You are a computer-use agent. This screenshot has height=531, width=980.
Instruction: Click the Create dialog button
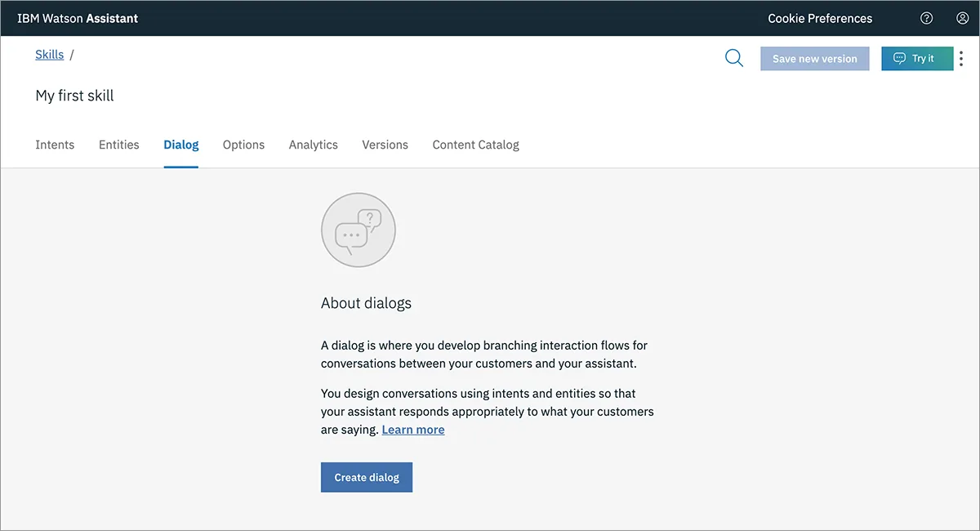coord(367,477)
